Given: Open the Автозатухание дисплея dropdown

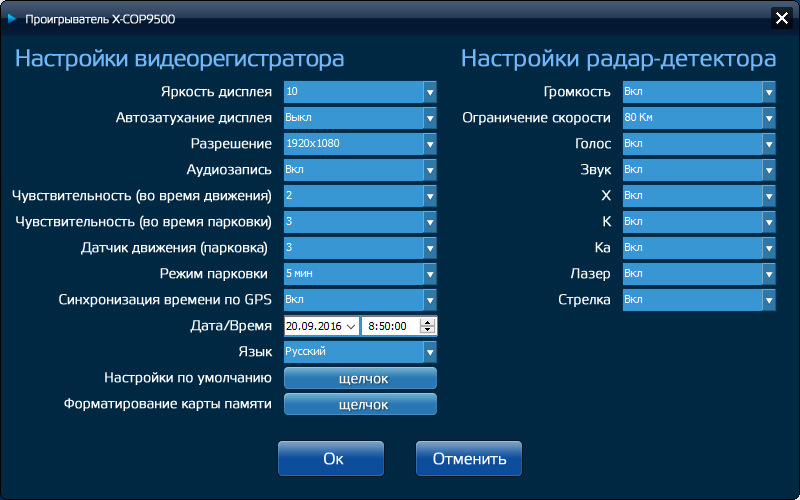Looking at the screenshot, I should click(360, 118).
